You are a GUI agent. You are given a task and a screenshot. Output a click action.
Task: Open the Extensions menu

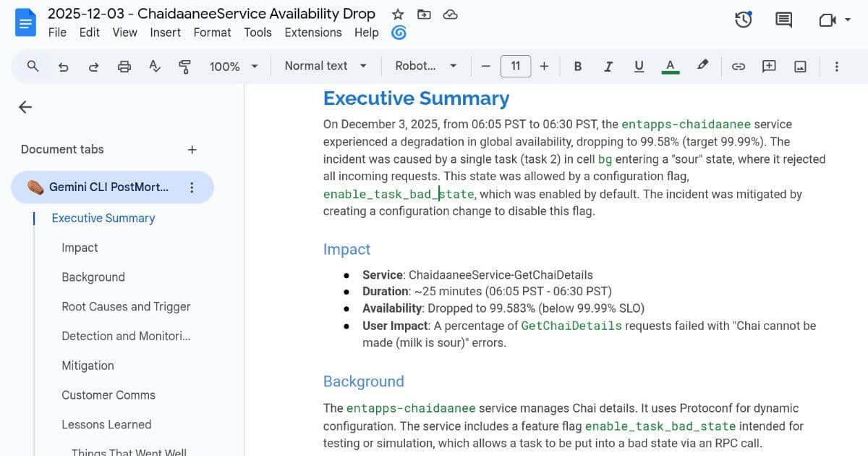tap(312, 33)
